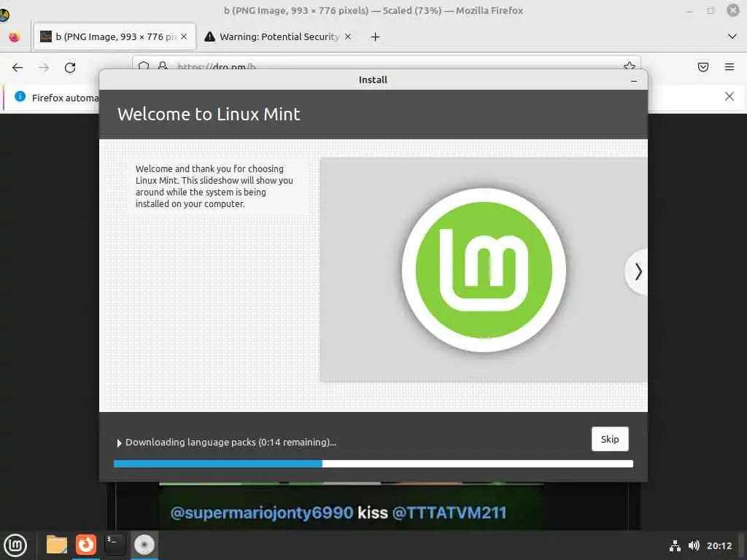747x560 pixels.
Task: Click the Firefox notification info icon
Action: 20,97
